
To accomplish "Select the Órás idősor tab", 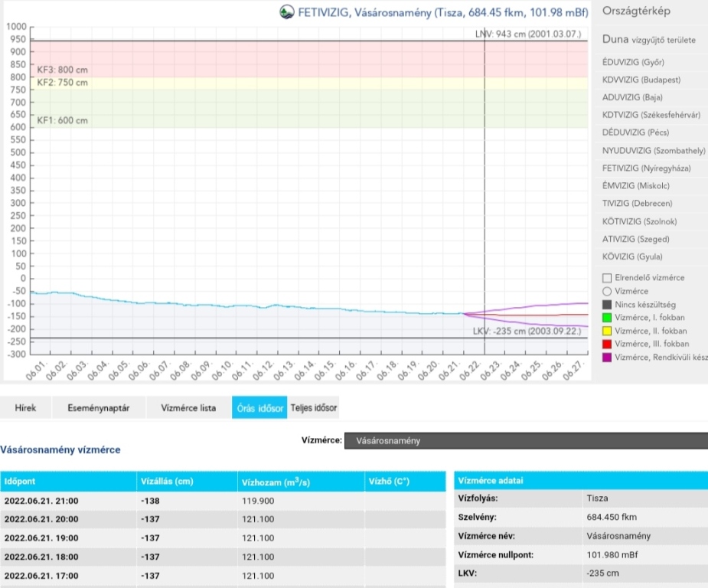I will coord(259,408).
